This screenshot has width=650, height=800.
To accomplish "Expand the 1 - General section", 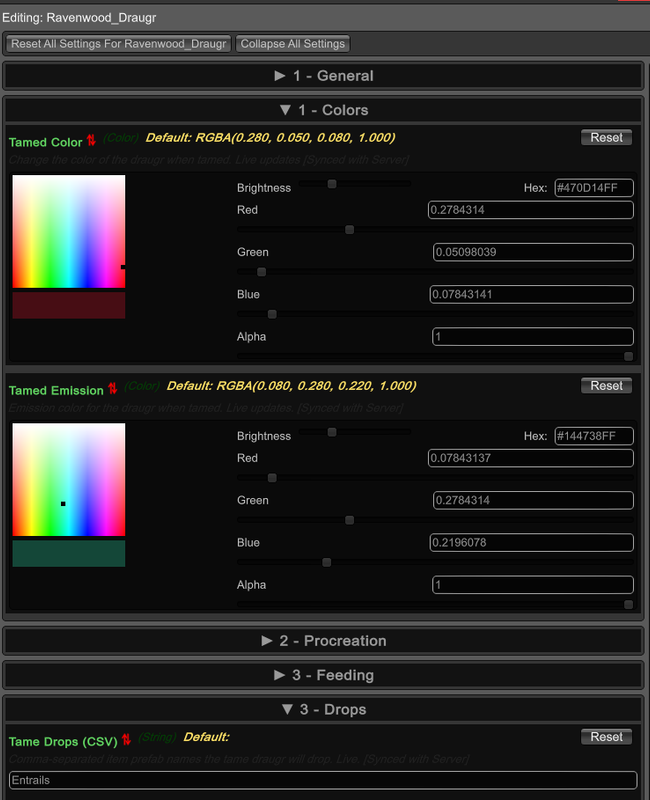I will pos(323,76).
